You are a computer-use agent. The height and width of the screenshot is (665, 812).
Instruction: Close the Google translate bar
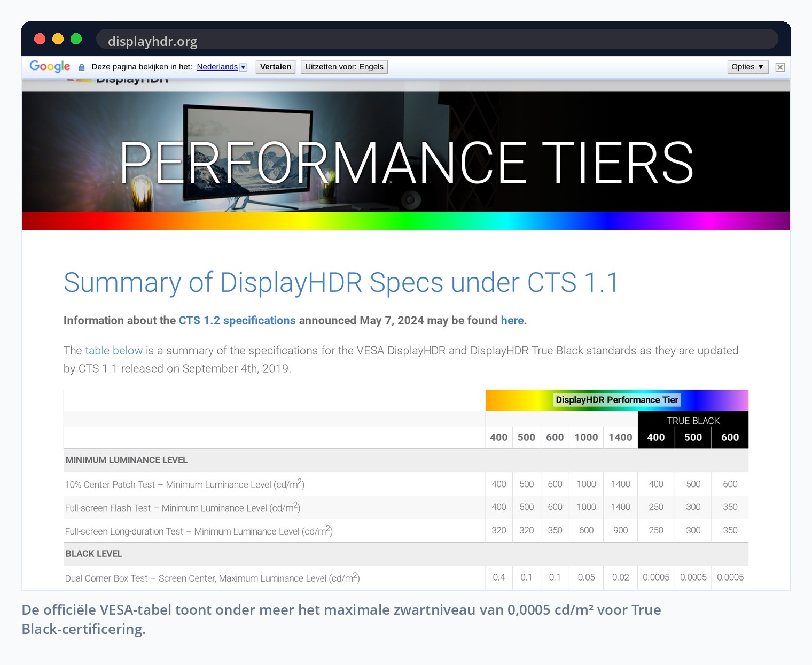point(780,67)
